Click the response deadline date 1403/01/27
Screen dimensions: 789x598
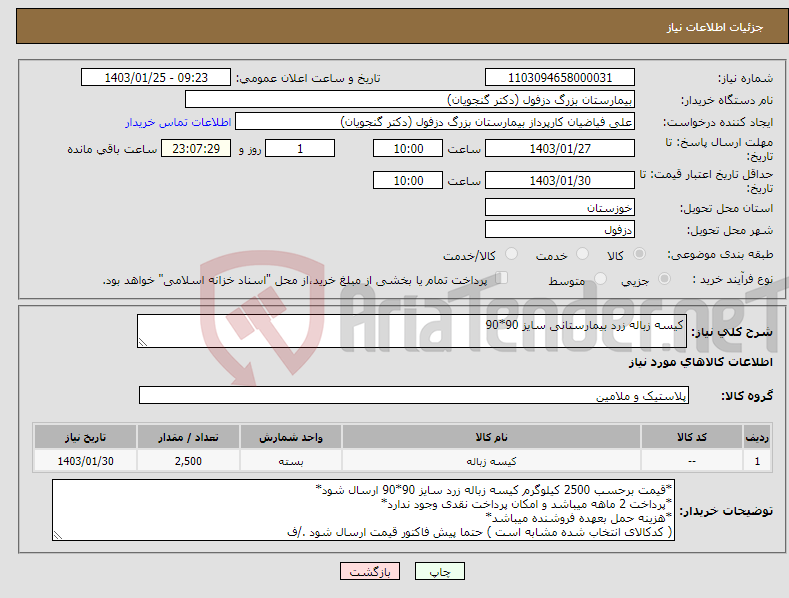pos(560,148)
